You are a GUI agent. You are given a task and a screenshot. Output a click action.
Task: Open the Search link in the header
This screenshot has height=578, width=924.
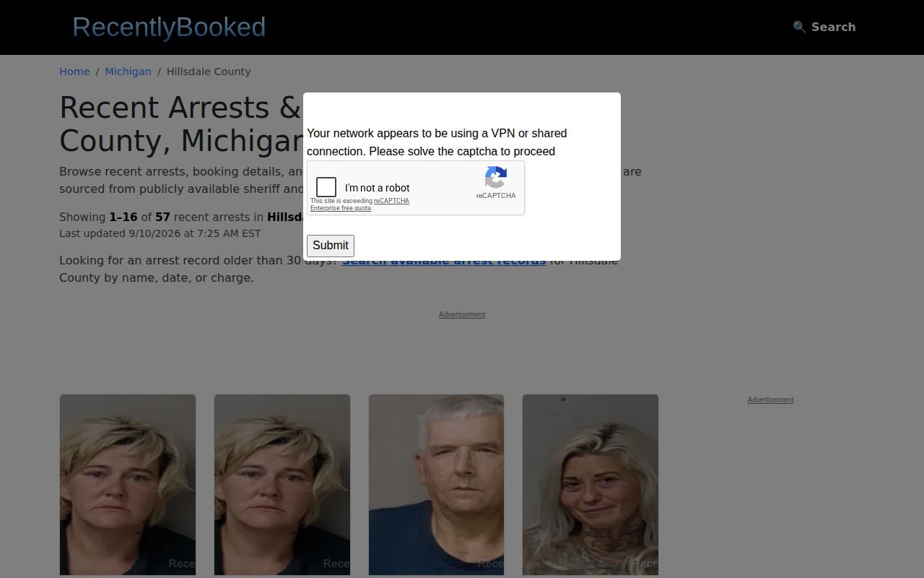[824, 27]
